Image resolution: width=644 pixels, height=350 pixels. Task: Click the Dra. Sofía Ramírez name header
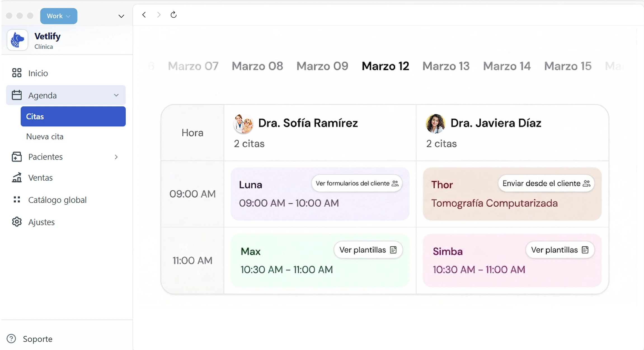308,123
